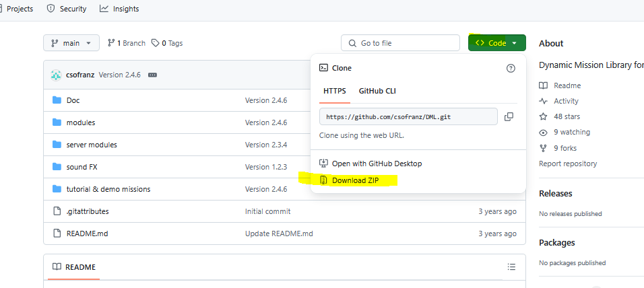Open the csofranz author profile link
This screenshot has height=288, width=644.
point(80,75)
